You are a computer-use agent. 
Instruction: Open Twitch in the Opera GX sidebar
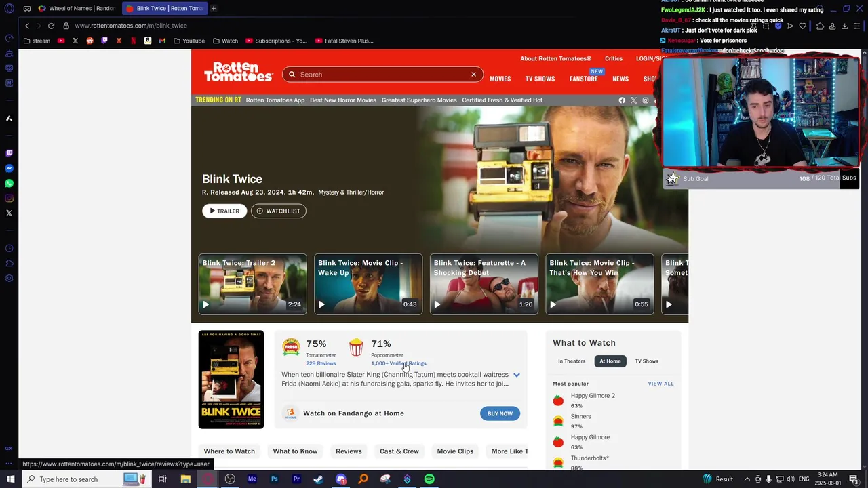pos(9,153)
